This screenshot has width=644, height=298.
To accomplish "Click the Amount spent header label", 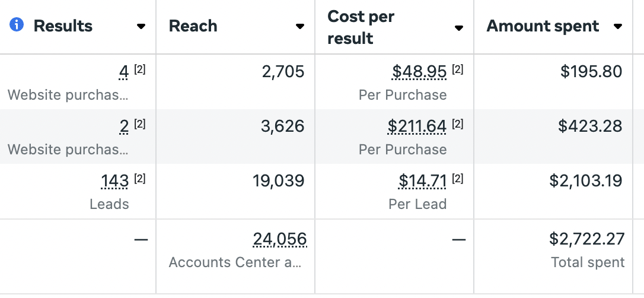I will [x=543, y=26].
